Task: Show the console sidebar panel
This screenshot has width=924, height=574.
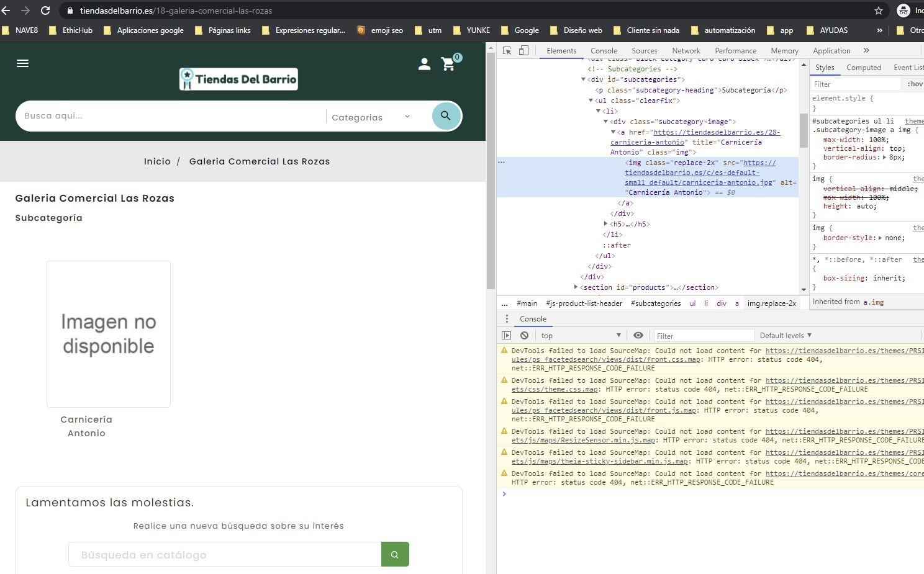Action: click(x=507, y=336)
